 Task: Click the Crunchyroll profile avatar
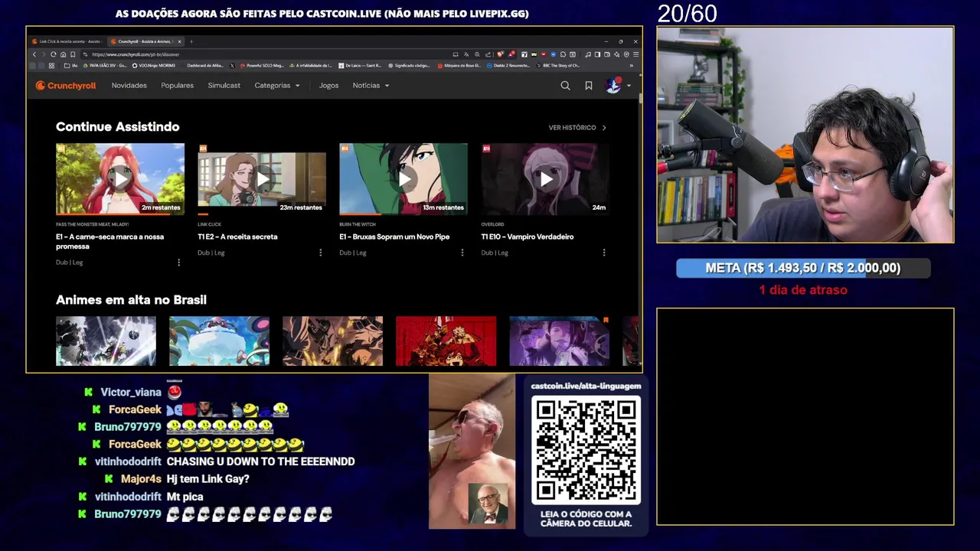pyautogui.click(x=613, y=85)
